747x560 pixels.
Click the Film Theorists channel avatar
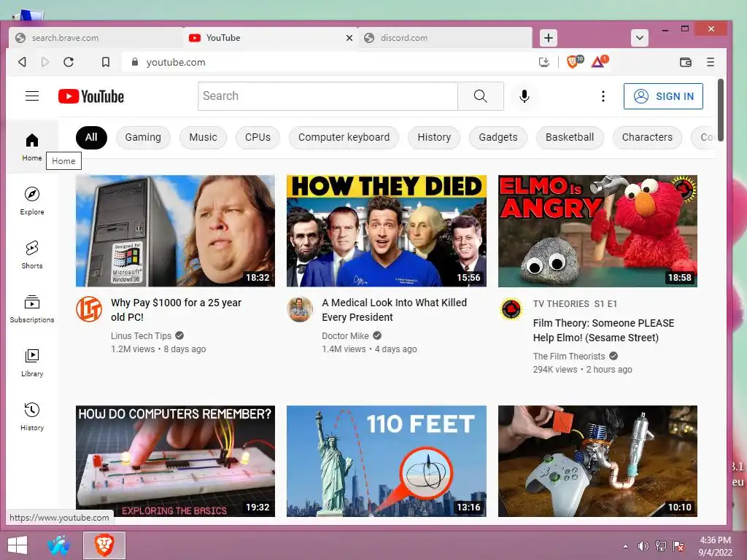(511, 310)
